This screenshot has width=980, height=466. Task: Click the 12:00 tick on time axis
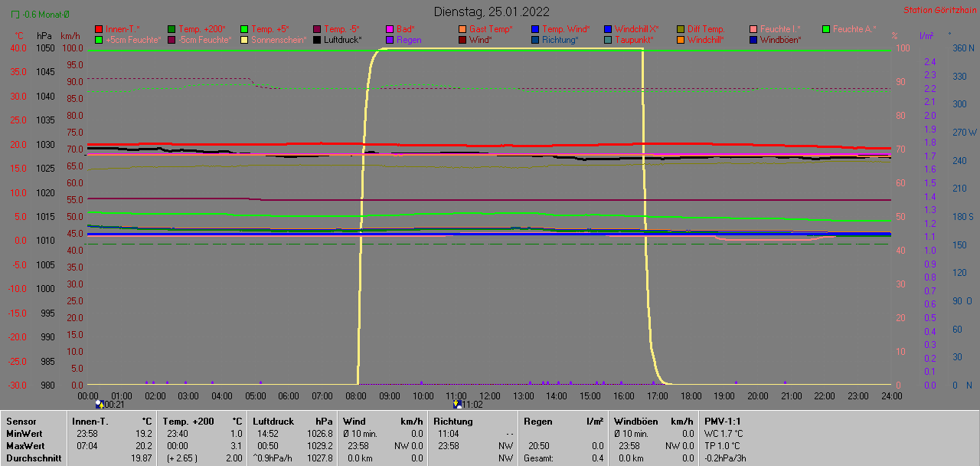point(490,395)
